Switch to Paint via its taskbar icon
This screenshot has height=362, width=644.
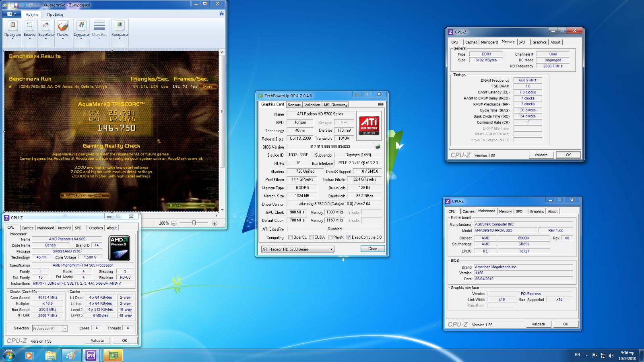pos(71,356)
